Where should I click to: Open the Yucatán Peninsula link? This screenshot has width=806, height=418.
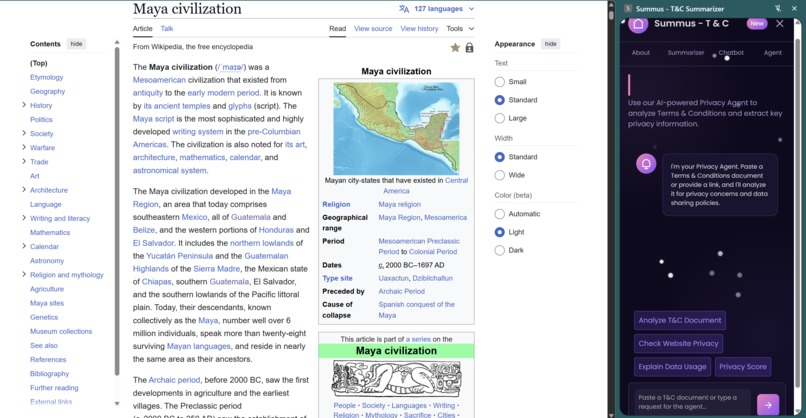pyautogui.click(x=179, y=256)
